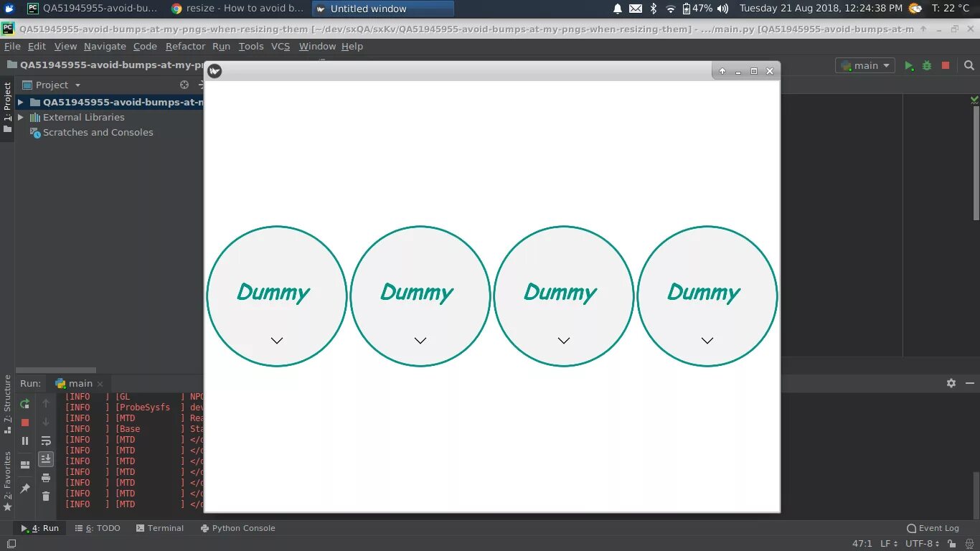
Task: Rerun main in the Run panel
Action: 25,404
